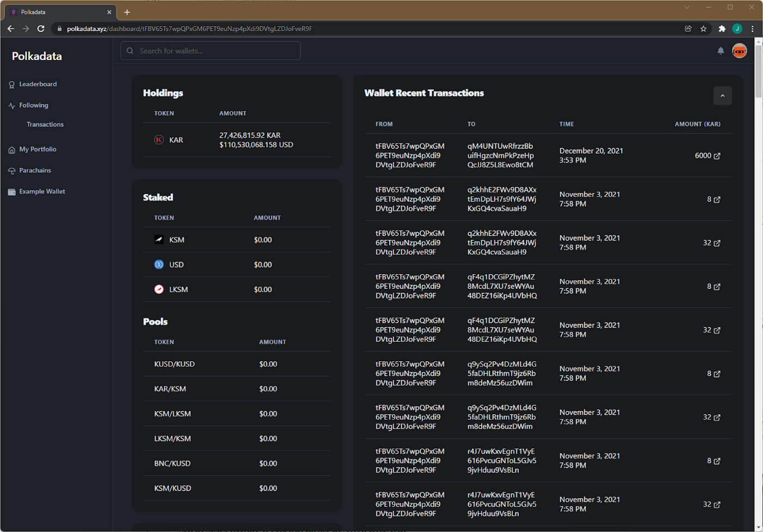
Task: Open the user avatar menu
Action: 739,51
